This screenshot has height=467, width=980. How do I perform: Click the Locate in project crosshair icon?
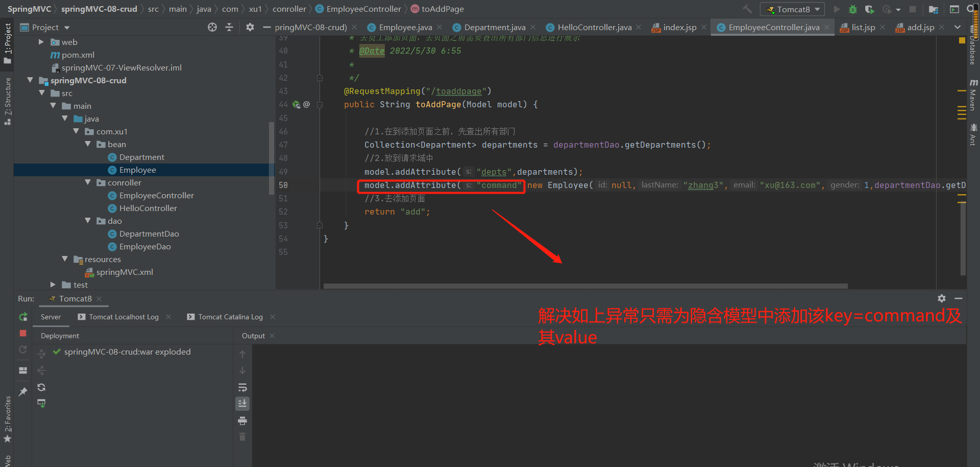pos(212,27)
